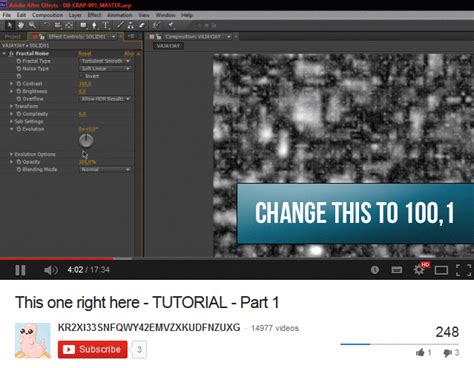Select the Clone Stamp tool

[x=131, y=25]
